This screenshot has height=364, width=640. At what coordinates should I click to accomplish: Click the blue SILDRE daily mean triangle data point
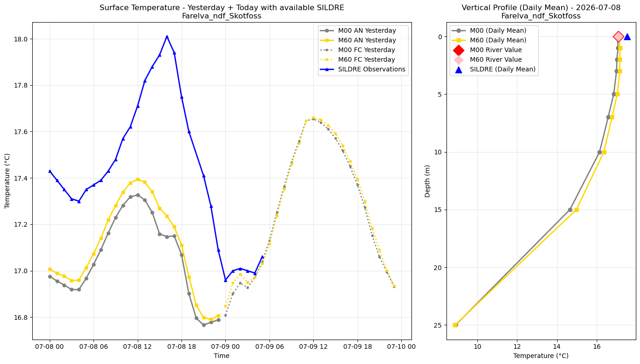pos(627,36)
